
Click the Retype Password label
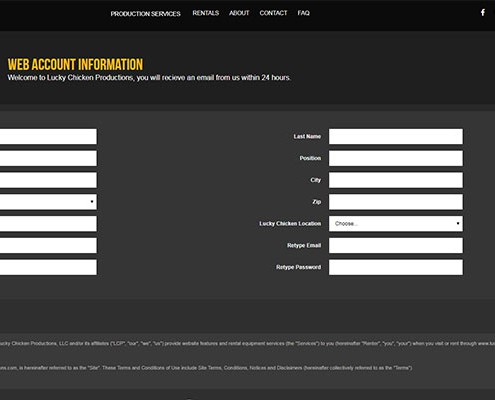[298, 267]
